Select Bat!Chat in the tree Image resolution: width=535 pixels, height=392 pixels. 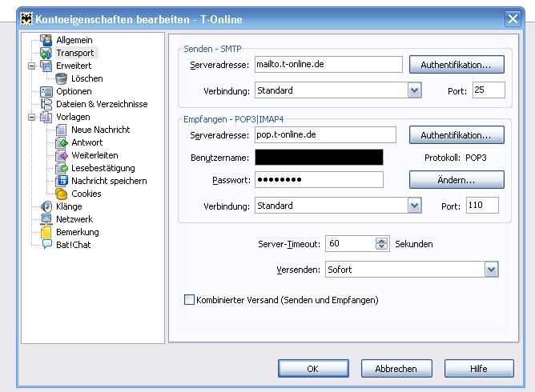click(74, 245)
